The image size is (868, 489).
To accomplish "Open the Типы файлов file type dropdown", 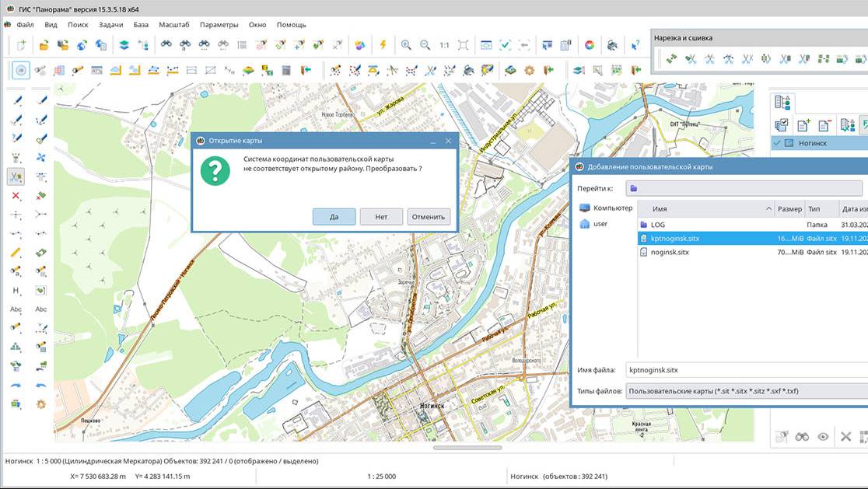I will (x=745, y=392).
